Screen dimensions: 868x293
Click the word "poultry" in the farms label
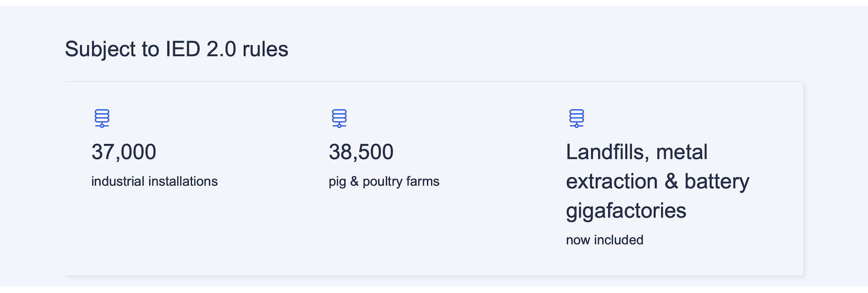point(383,182)
